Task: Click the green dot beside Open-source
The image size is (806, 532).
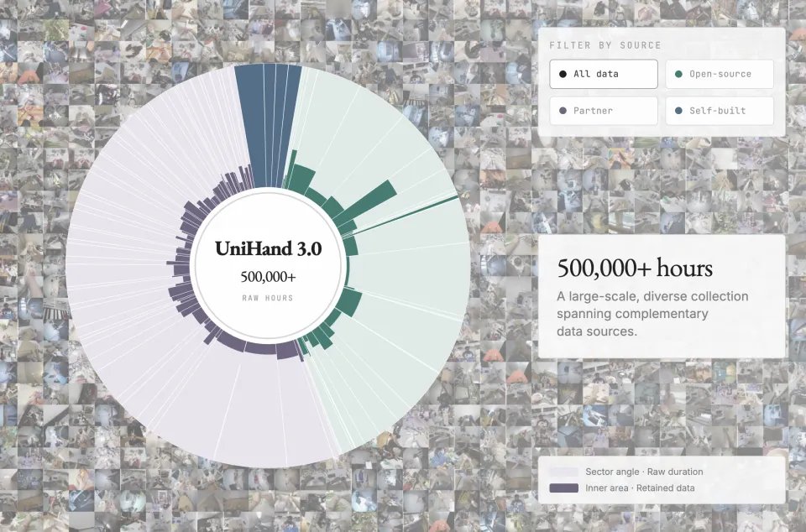Action: click(678, 74)
